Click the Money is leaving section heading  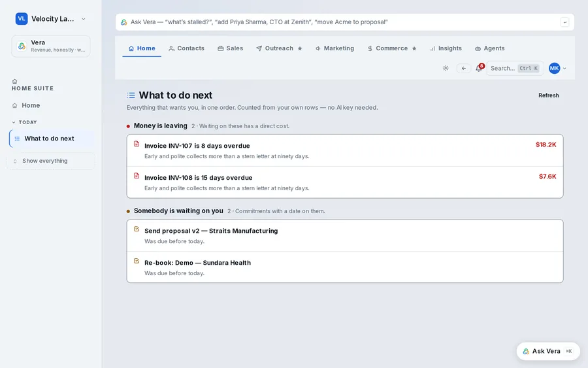point(161,126)
